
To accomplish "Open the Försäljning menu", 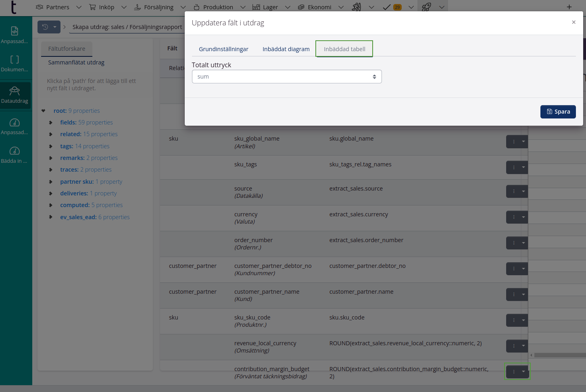I will click(158, 7).
